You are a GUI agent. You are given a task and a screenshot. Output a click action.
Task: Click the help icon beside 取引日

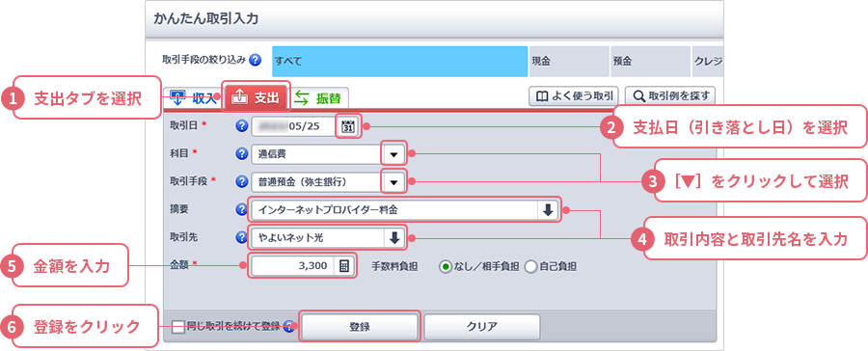[x=241, y=126]
